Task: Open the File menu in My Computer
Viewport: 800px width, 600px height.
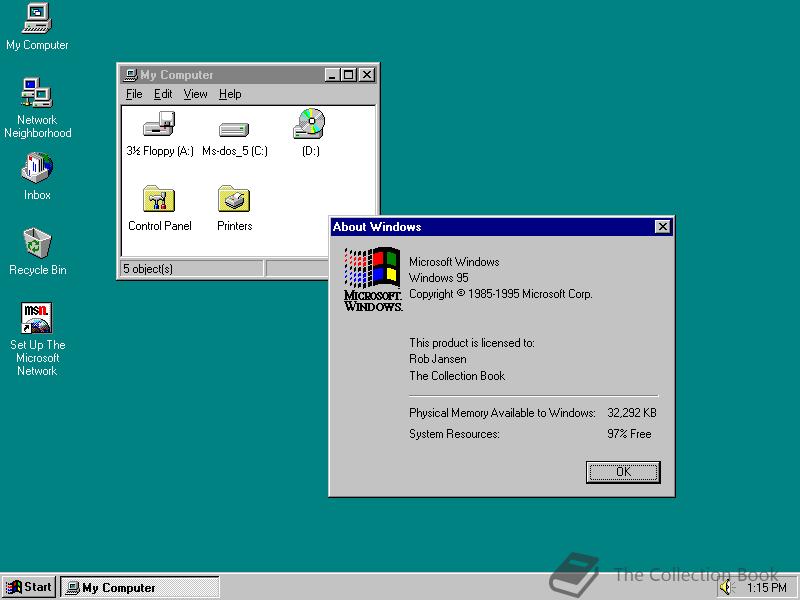Action: [134, 94]
